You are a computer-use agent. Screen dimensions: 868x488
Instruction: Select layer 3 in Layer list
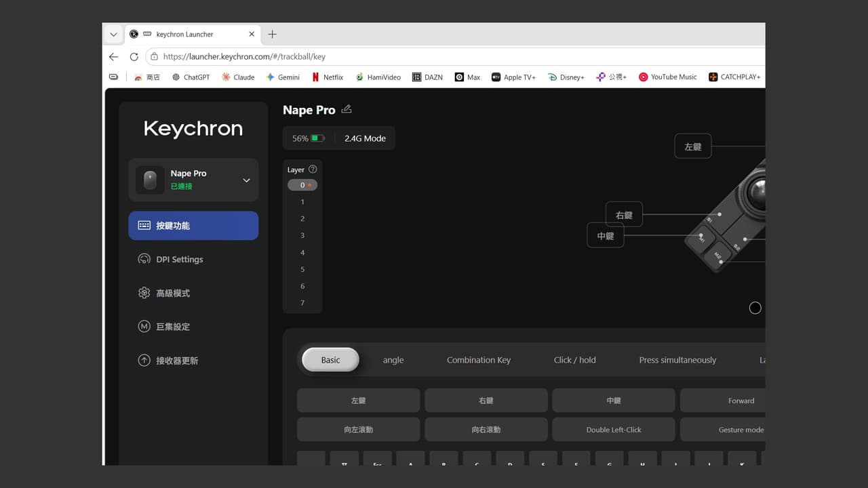[302, 235]
